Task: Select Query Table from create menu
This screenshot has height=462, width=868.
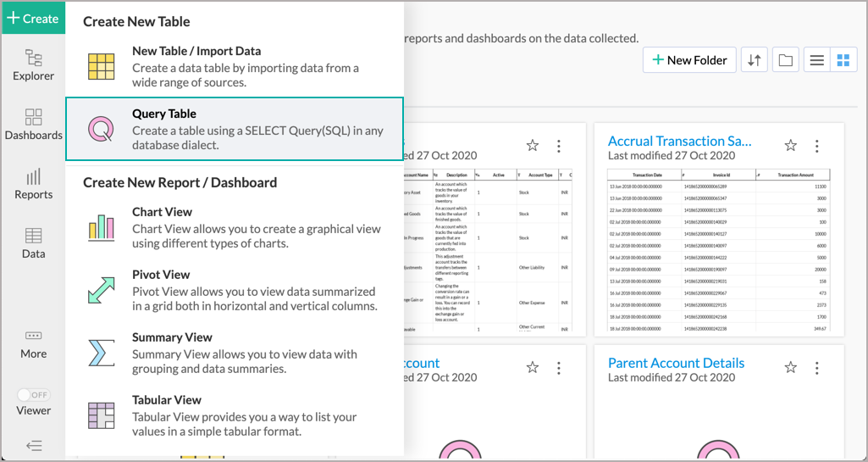Action: click(234, 129)
